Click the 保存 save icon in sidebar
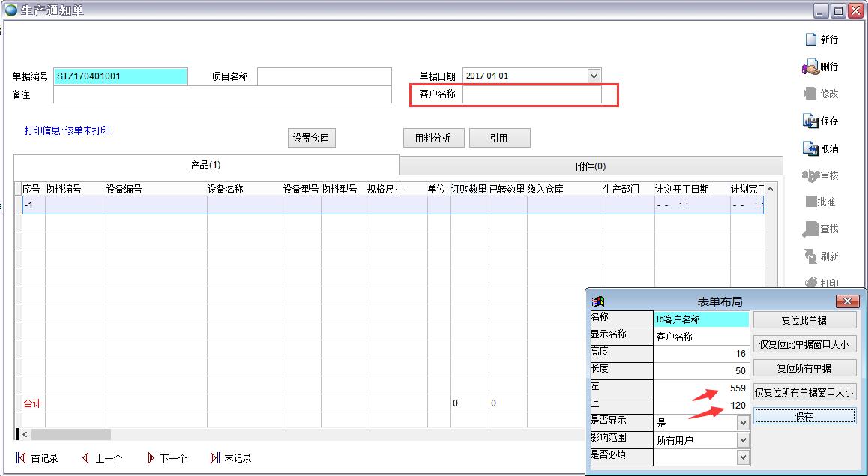The image size is (868, 476). 810,121
